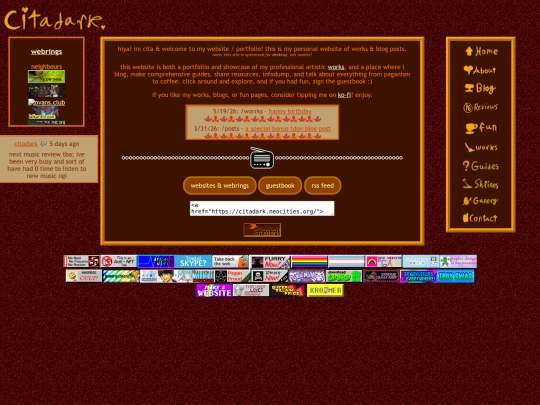Image resolution: width=540 pixels, height=405 pixels.
Task: Click the 'No Nazi No Fascism' badge
Action: [x=82, y=261]
